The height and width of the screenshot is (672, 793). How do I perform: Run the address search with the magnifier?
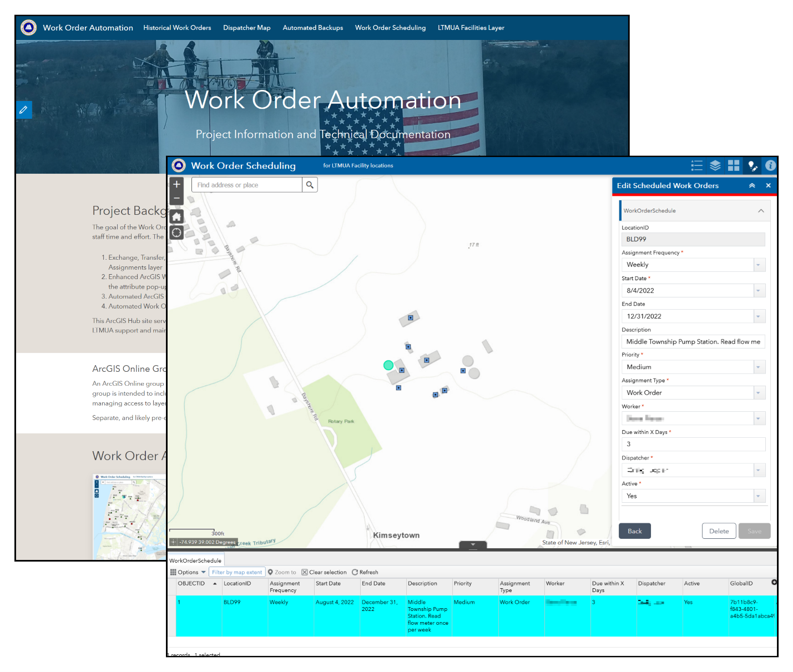click(x=309, y=184)
